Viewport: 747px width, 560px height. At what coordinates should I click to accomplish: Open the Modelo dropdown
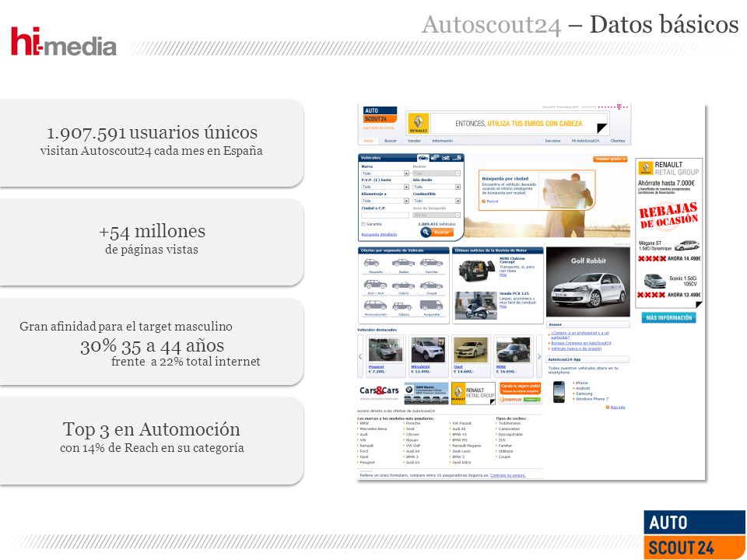click(x=437, y=173)
